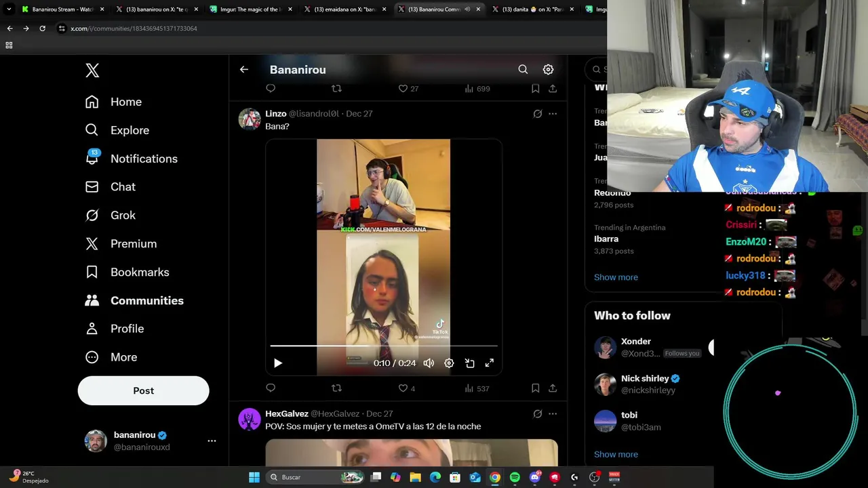The width and height of the screenshot is (868, 488).
Task: Open the browser apps grid shortcut
Action: click(x=9, y=45)
